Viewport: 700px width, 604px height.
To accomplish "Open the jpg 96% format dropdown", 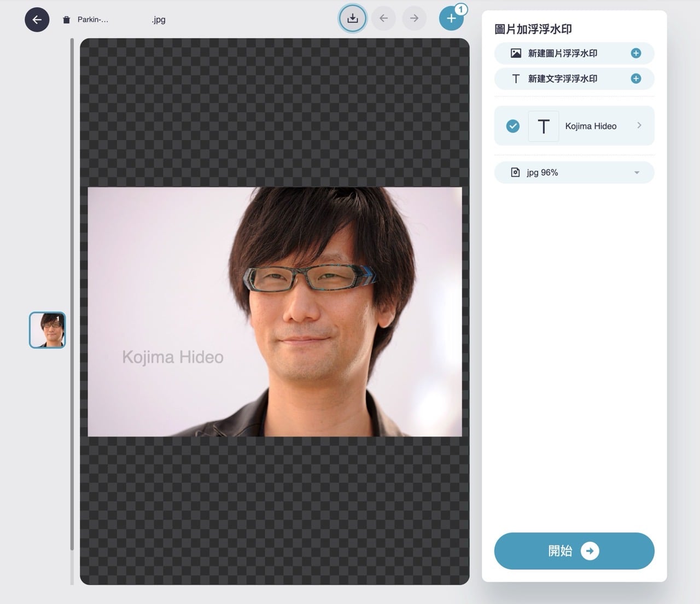I will click(x=574, y=173).
